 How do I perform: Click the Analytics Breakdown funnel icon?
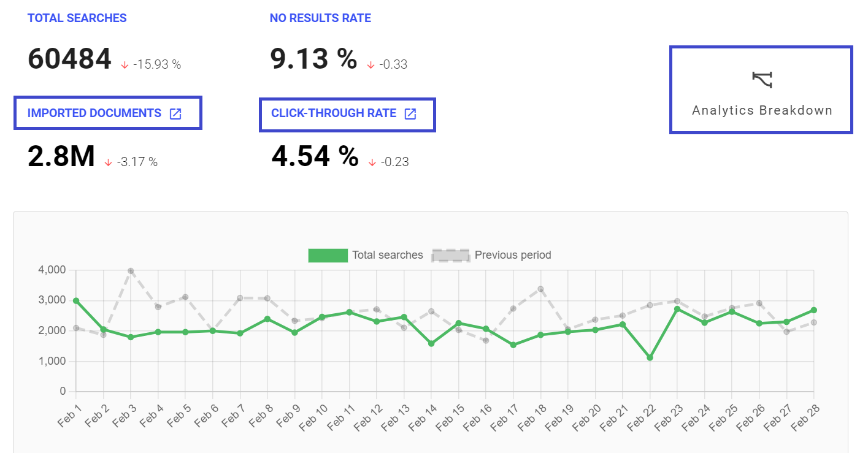click(x=762, y=80)
